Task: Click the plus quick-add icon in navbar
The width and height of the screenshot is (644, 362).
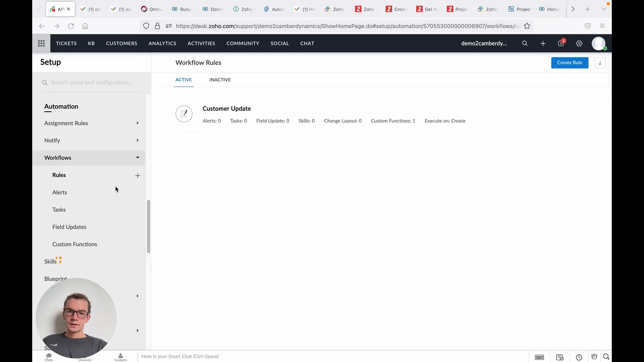Action: (543, 43)
